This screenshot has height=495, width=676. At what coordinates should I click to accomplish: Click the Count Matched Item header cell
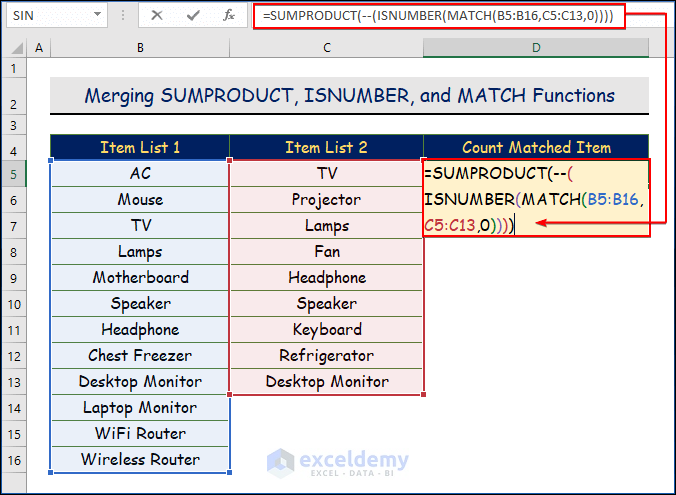536,147
